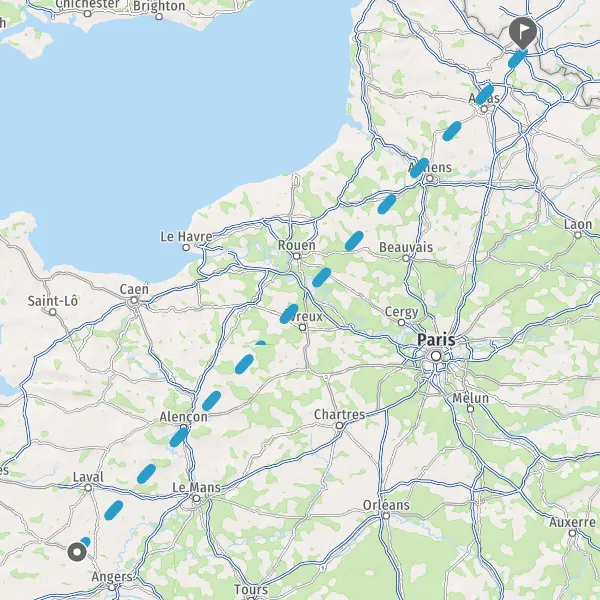Click the route start circle marker
Image resolution: width=600 pixels, height=600 pixels.
[77, 552]
